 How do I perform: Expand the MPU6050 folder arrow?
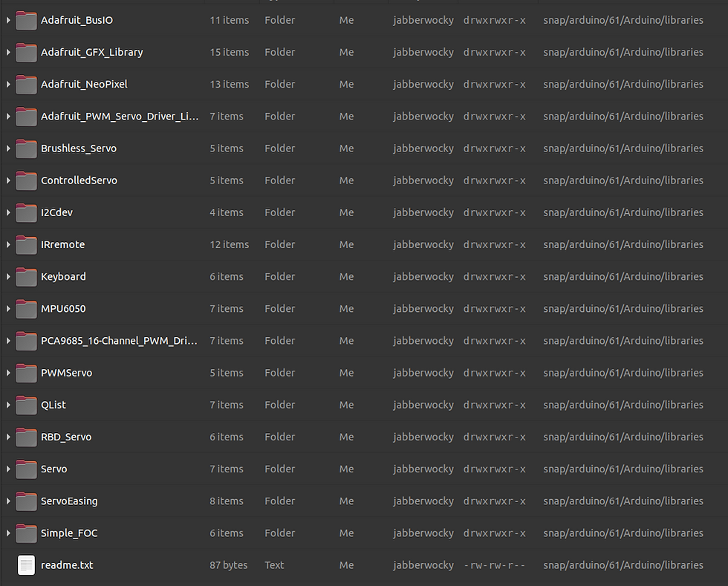(8, 309)
